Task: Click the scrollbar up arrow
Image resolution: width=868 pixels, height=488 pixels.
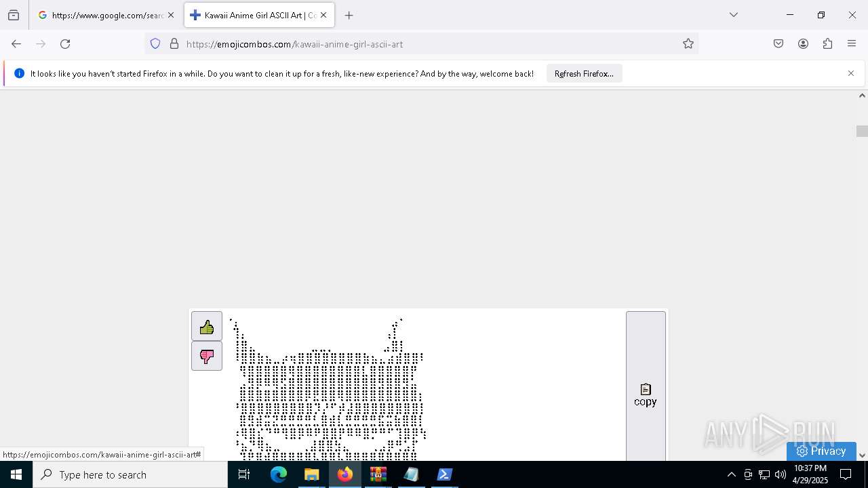Action: 862,96
